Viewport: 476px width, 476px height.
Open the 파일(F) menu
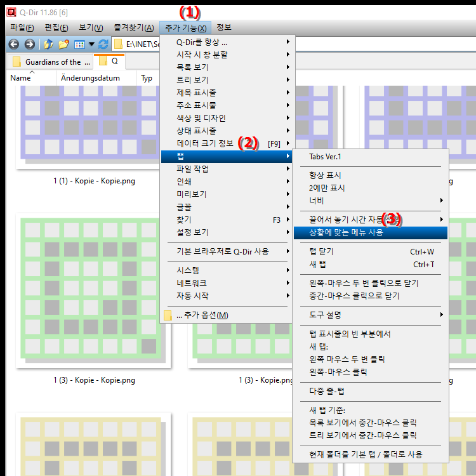click(22, 28)
